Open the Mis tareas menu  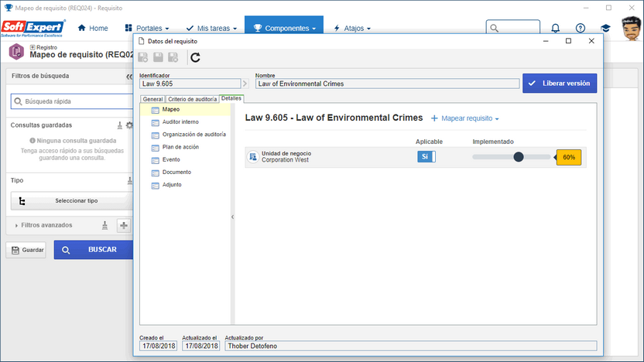211,28
